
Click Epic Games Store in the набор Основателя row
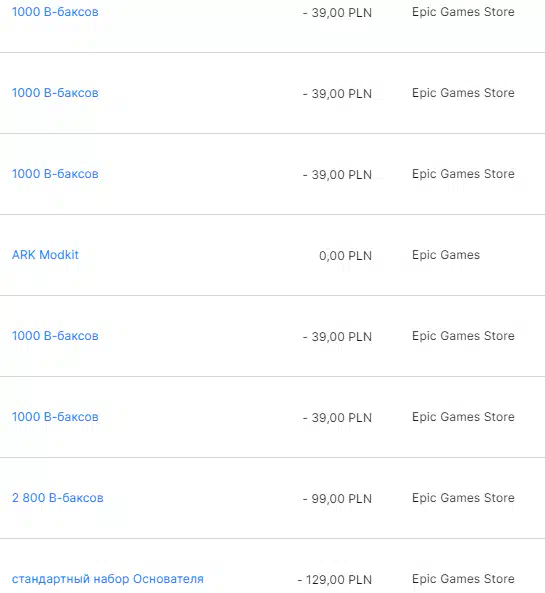click(463, 579)
